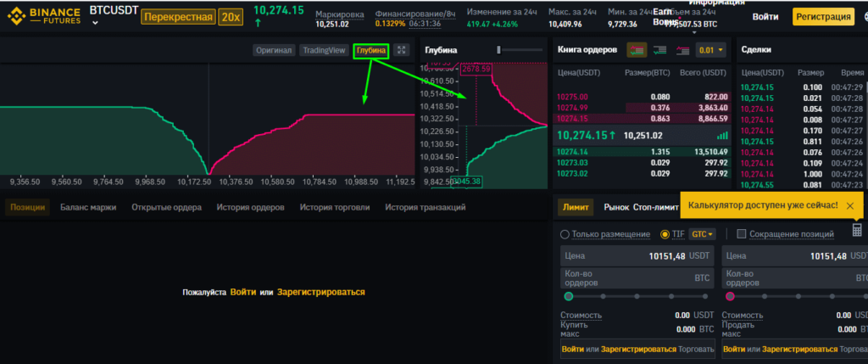The width and height of the screenshot is (868, 364).
Task: Click the Войти button in the header
Action: (766, 17)
